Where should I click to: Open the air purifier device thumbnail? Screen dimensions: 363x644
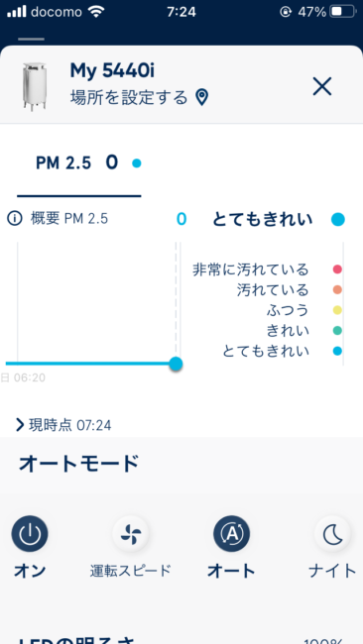pos(34,86)
